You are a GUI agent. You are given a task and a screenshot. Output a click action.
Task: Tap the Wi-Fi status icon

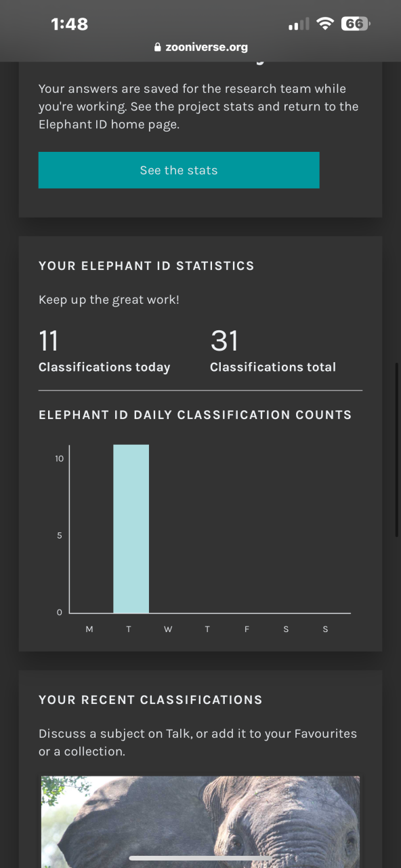(325, 24)
